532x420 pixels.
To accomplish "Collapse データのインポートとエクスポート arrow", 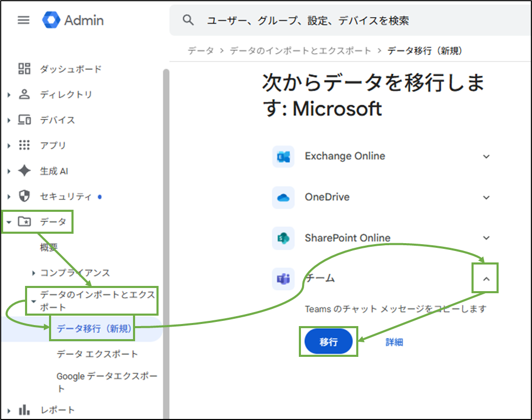I will [x=33, y=301].
